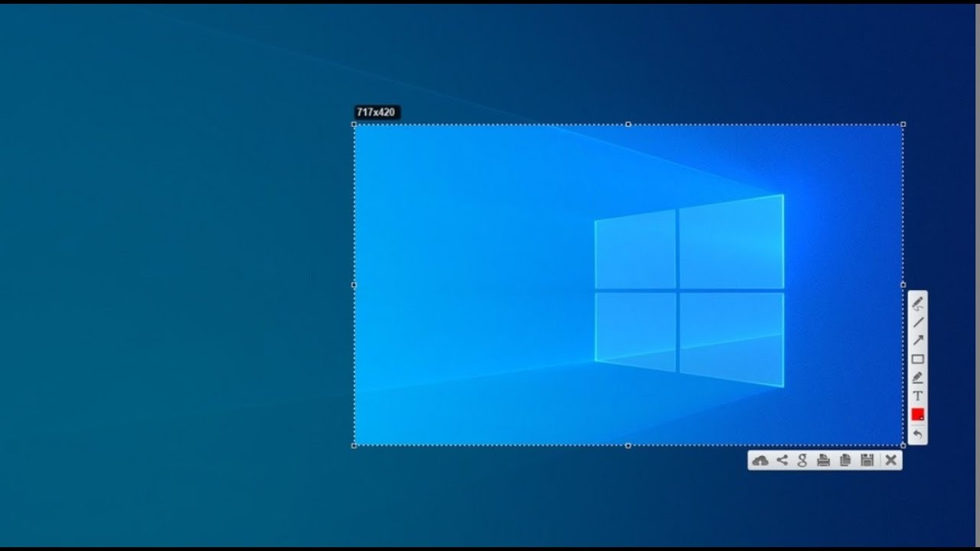
Task: Click the top-middle edge selection handle
Action: (629, 124)
